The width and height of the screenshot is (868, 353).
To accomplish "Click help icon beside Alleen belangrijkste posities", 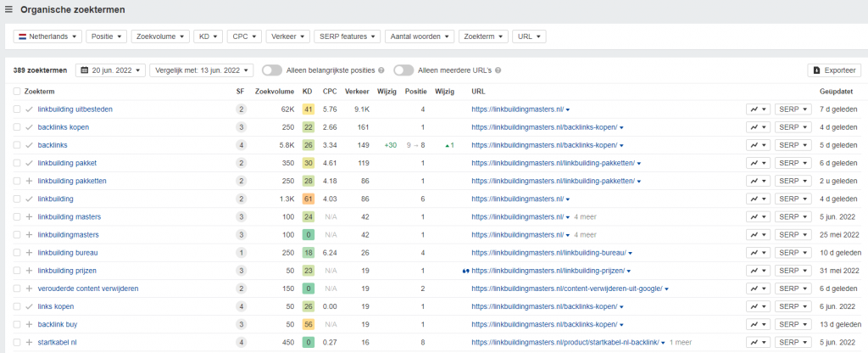I will click(381, 70).
